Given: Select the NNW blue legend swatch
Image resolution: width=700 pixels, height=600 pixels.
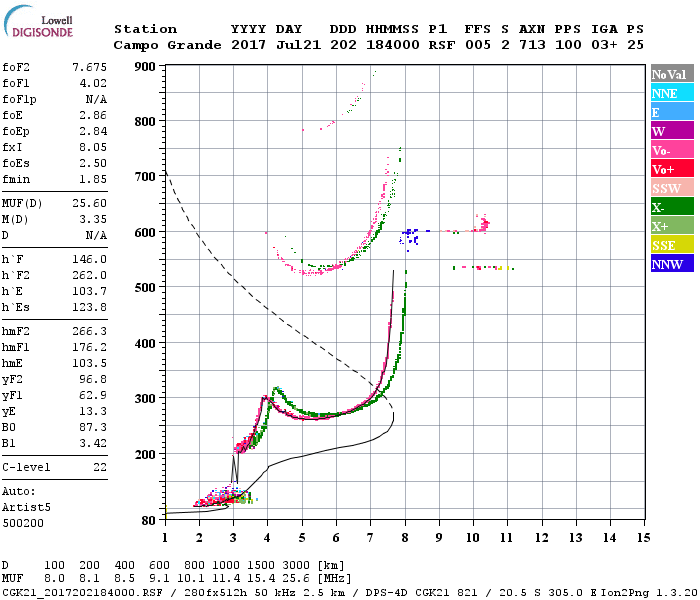Looking at the screenshot, I should (x=672, y=263).
